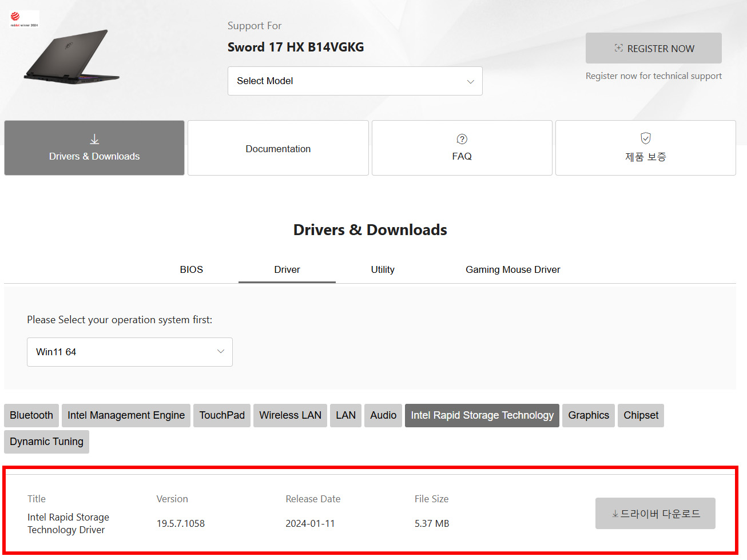Switch to the BIOS tab
The width and height of the screenshot is (747, 560).
[x=191, y=269]
